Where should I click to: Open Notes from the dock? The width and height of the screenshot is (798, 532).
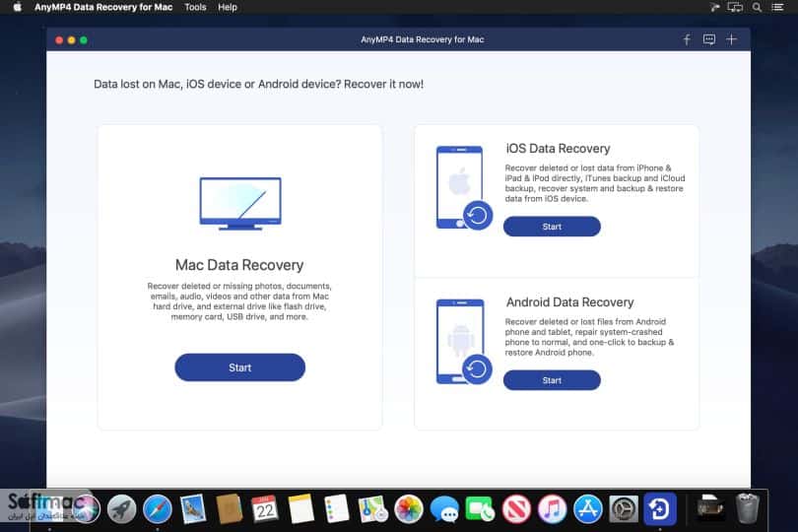point(300,508)
